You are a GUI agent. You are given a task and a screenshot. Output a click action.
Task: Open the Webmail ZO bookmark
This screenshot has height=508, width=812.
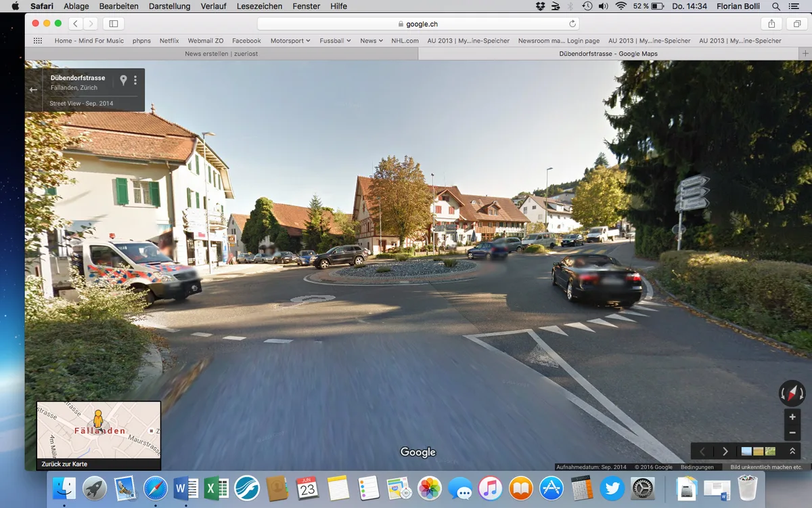click(206, 41)
